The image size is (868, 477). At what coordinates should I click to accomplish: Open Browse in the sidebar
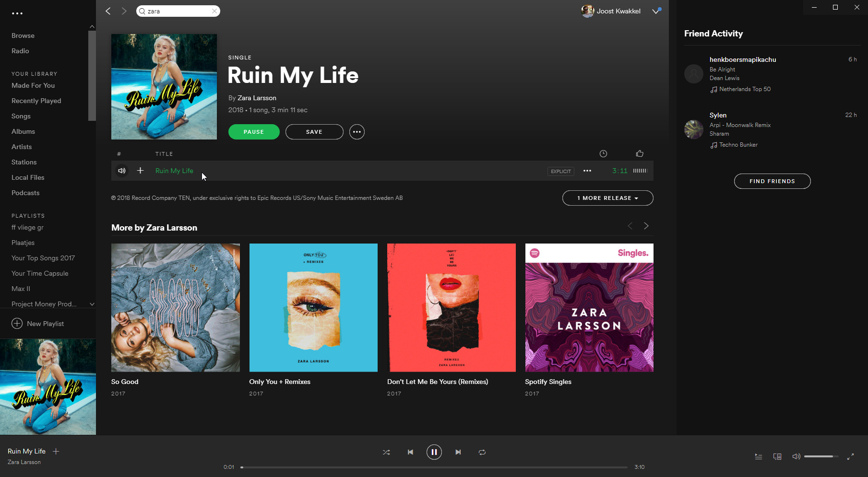coord(23,35)
